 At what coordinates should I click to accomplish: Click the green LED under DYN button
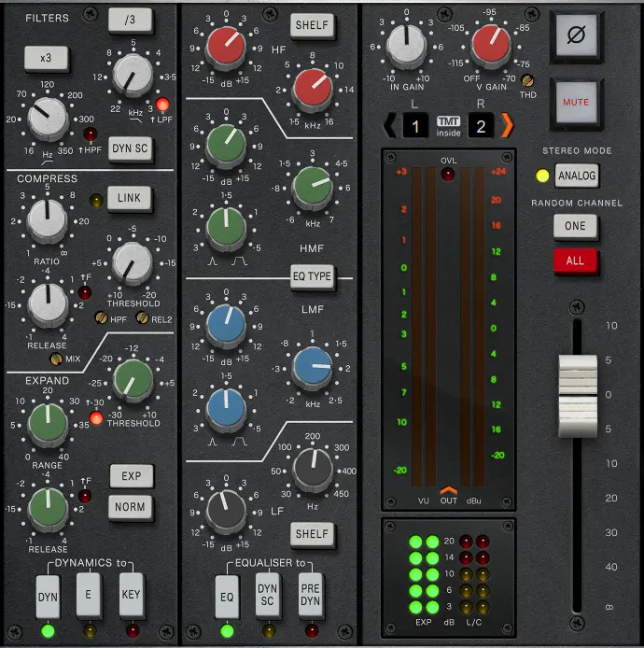tap(48, 631)
